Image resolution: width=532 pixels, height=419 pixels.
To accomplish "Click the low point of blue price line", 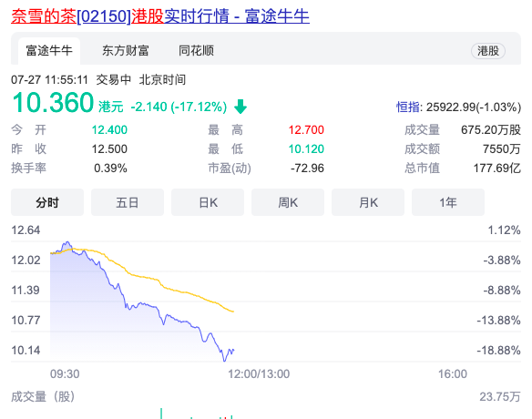I will [224, 361].
